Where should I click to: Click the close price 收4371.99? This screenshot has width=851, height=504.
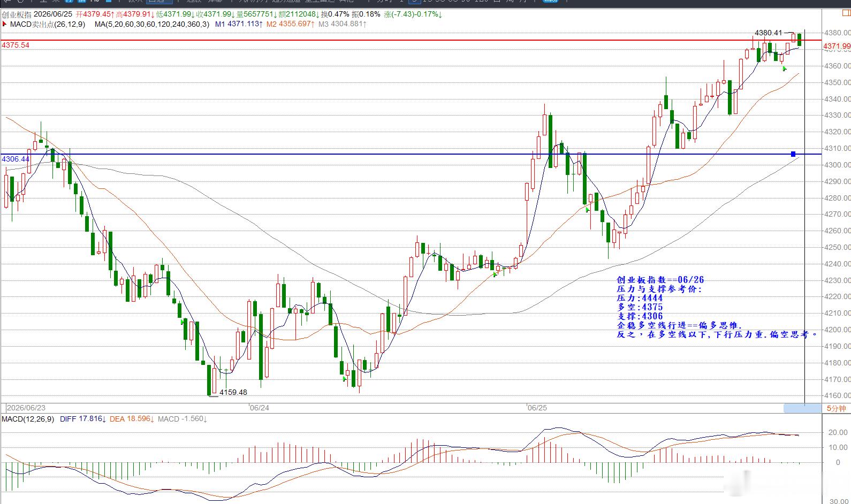click(x=215, y=14)
